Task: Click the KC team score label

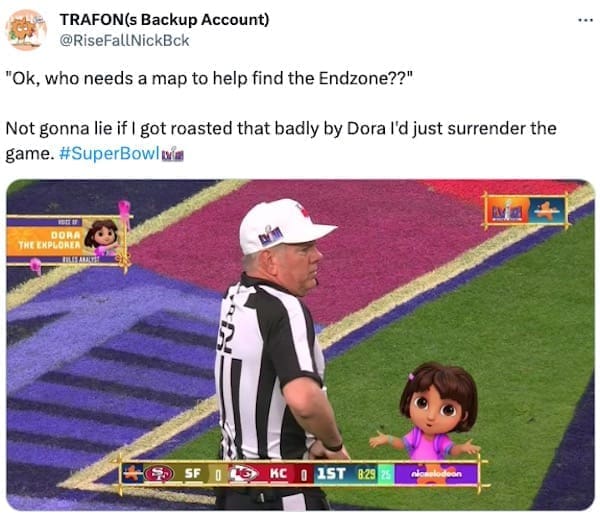Action: (x=278, y=474)
